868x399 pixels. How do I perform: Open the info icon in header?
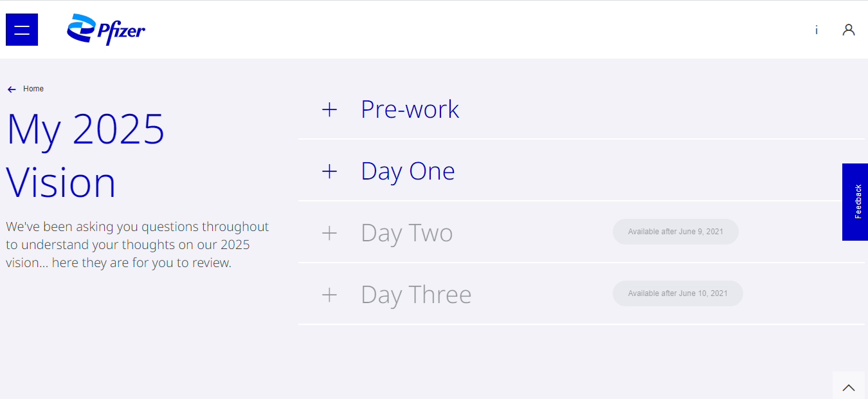[817, 30]
